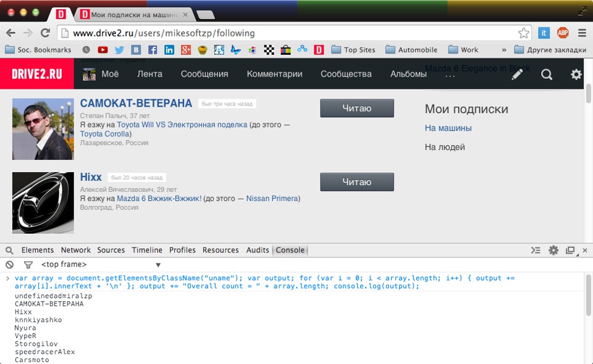Open Hixx profile link
Viewport: 593px width, 364px height.
[x=91, y=177]
